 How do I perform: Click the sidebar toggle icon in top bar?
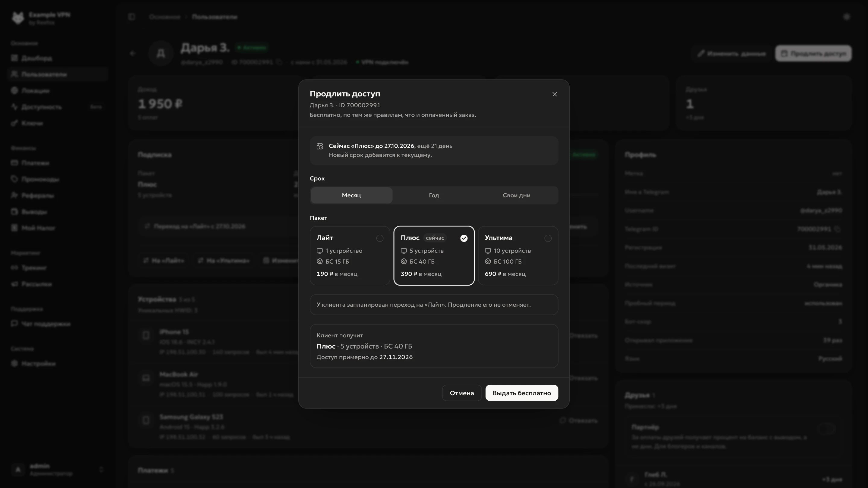click(132, 17)
